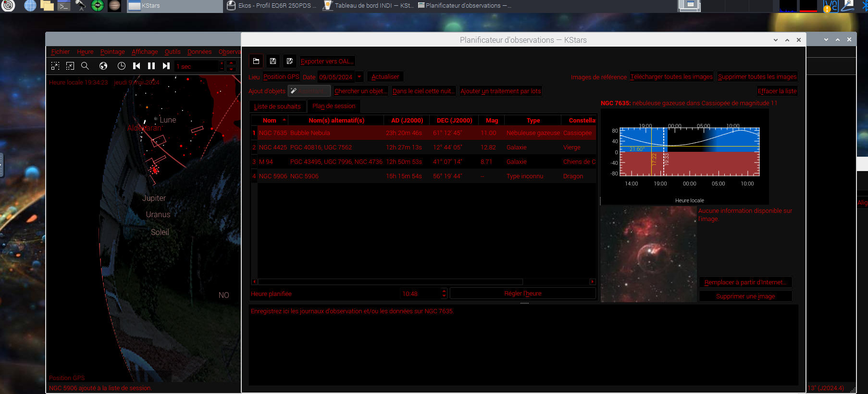The height and width of the screenshot is (394, 868).
Task: Sort table by Nom column header
Action: pos(270,120)
